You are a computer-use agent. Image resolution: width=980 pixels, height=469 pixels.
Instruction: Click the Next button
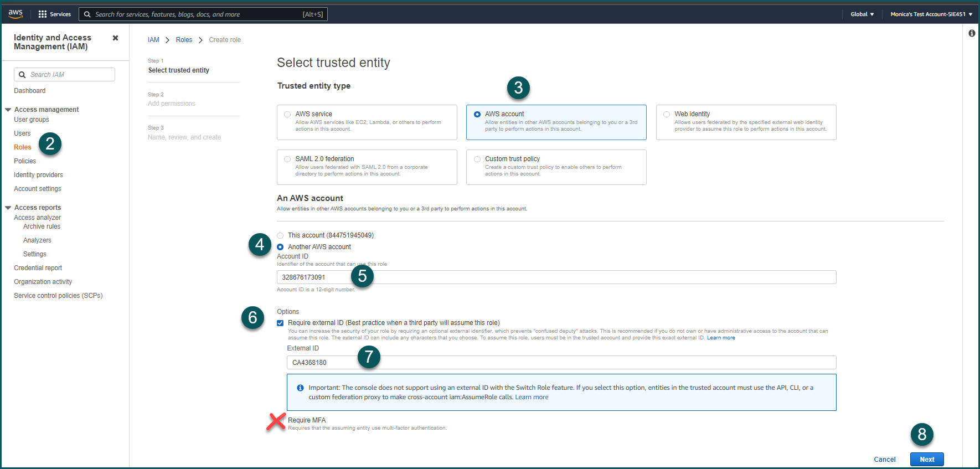pyautogui.click(x=927, y=460)
